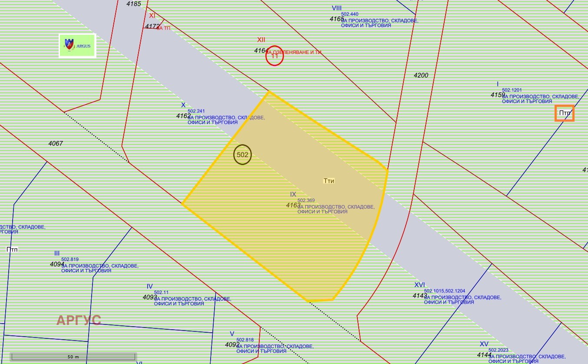Select the circled 502 district marker
Image resolution: width=588 pixels, height=364 pixels.
tap(242, 155)
